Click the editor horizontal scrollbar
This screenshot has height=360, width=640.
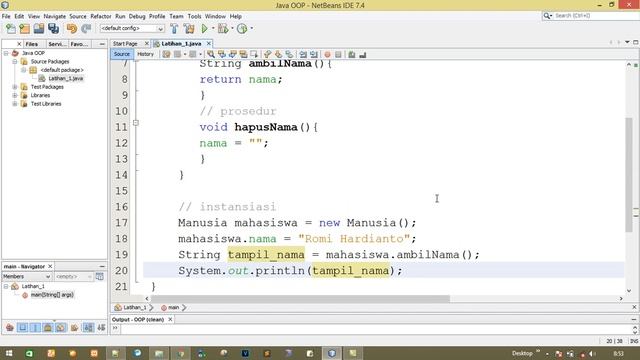pyautogui.click(x=300, y=299)
